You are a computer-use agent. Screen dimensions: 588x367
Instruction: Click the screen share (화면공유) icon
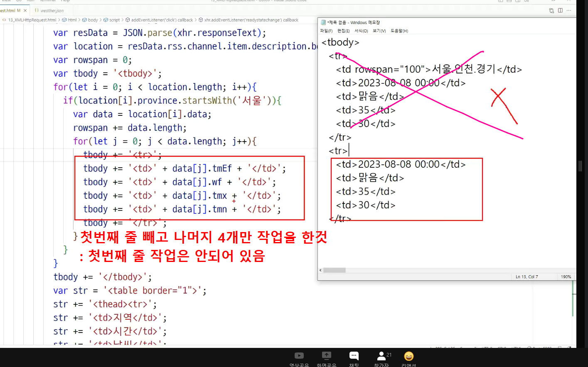point(327,355)
